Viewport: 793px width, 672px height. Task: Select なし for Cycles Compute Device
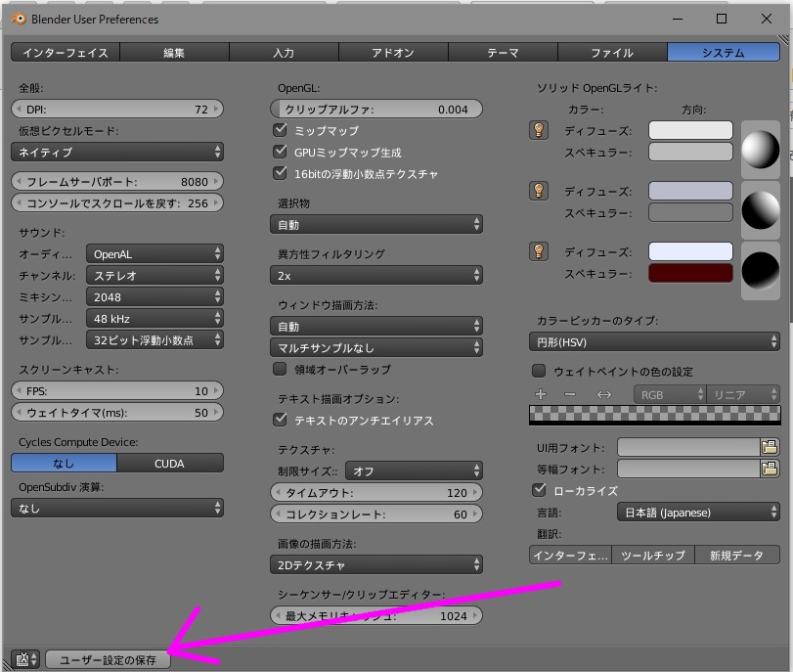pyautogui.click(x=64, y=463)
